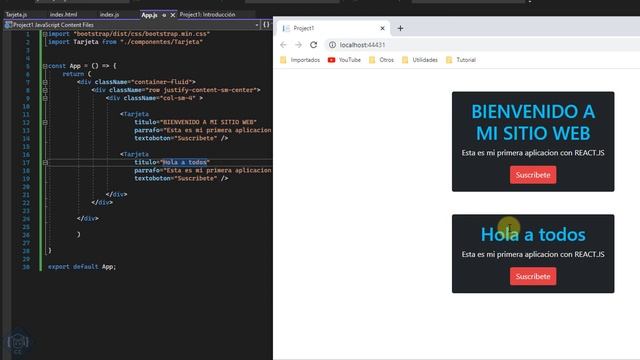
Task: Click textoboton="Suscribete" on line 19
Action: pyautogui.click(x=176, y=178)
